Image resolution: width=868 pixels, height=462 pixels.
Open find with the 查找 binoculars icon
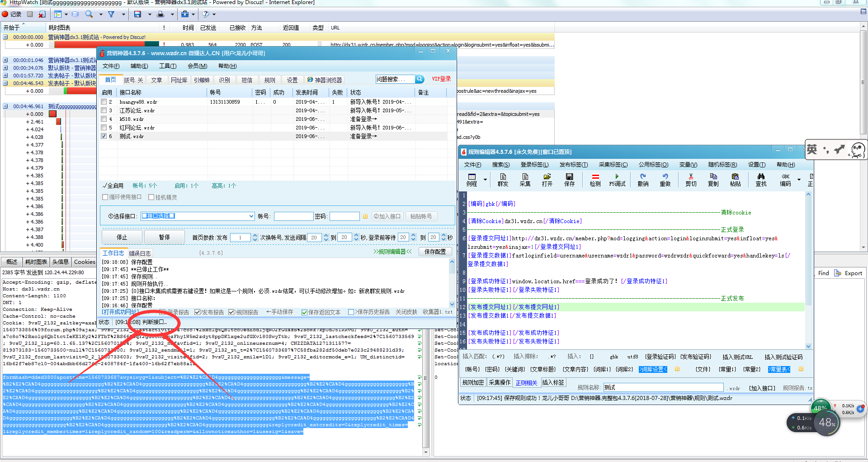[760, 180]
